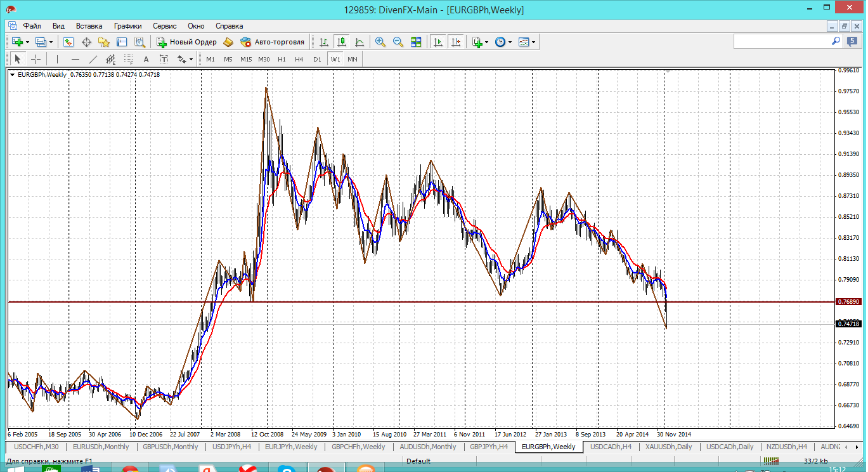Viewport: 868px width, 472px height.
Task: Expand the new chart dropdown arrow
Action: (x=27, y=43)
